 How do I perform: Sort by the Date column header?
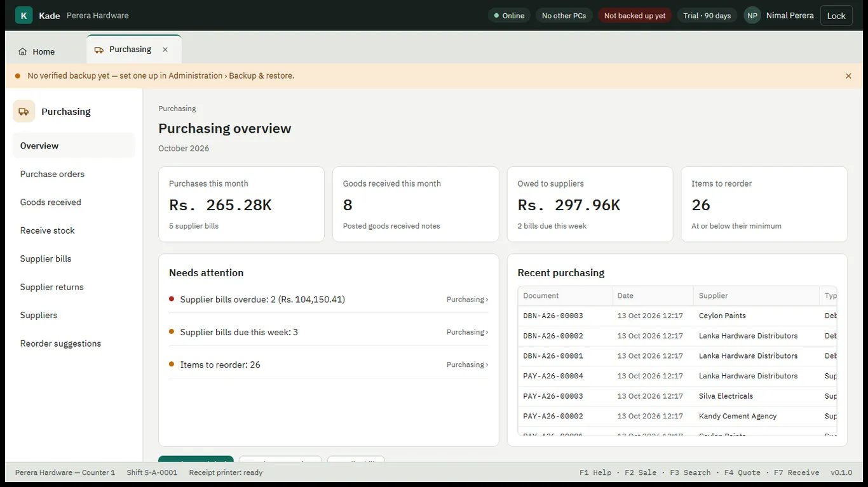pos(653,296)
